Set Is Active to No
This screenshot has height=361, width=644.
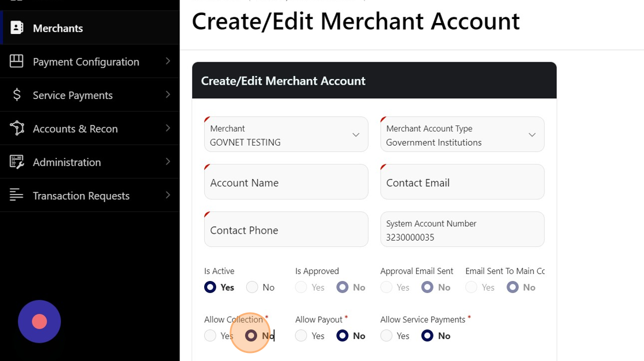(x=252, y=287)
